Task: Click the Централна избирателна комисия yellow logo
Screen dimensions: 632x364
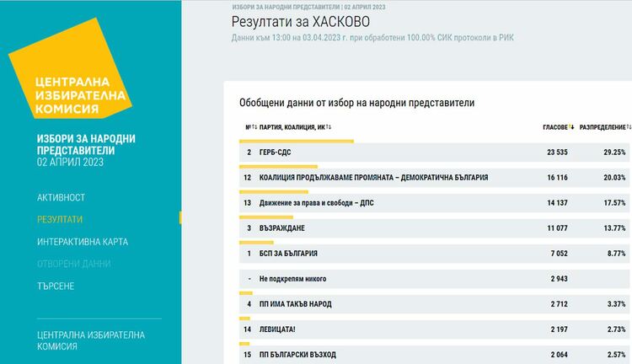Action: (70, 69)
